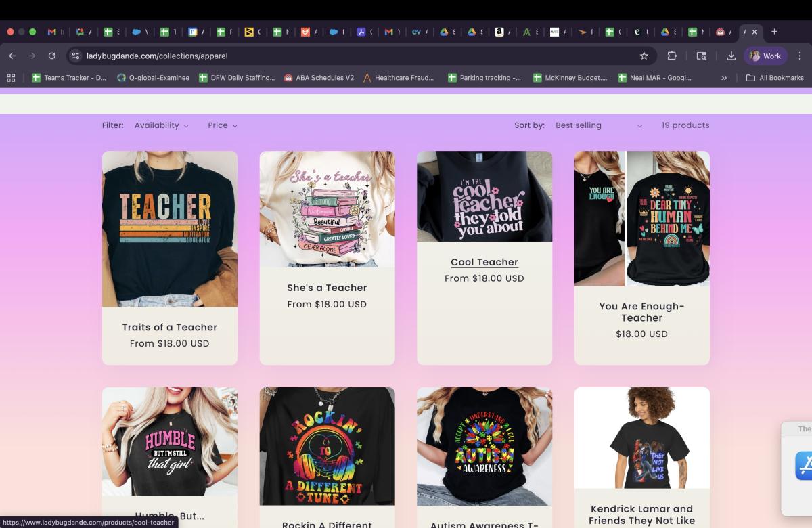Expand the Availability filter

click(x=161, y=125)
